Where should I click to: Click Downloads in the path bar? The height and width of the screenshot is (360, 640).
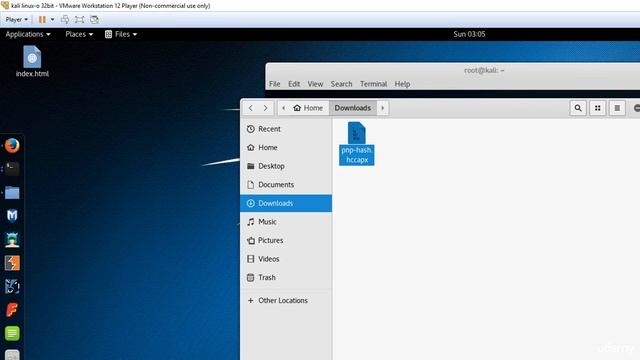click(353, 108)
